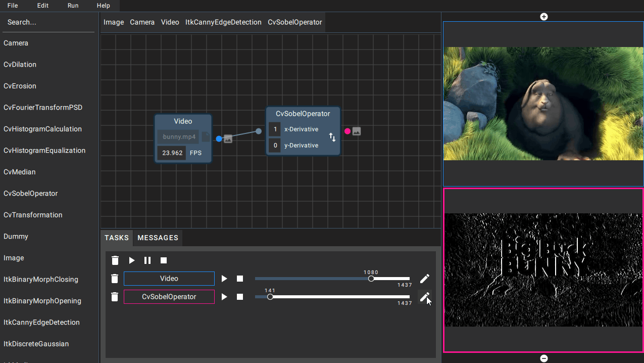Click the 23.962 FPS value field
Viewport: 644px width, 363px height.
[171, 153]
